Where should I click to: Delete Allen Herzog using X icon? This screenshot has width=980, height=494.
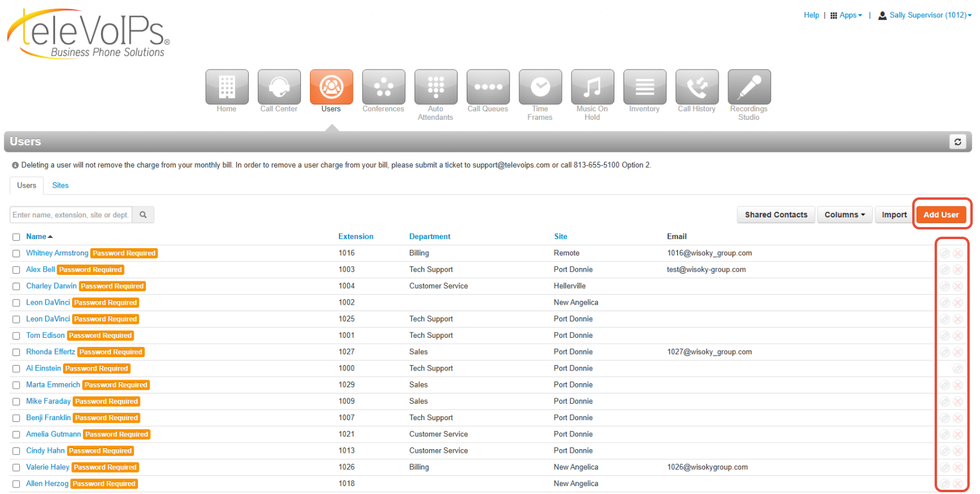[x=958, y=484]
